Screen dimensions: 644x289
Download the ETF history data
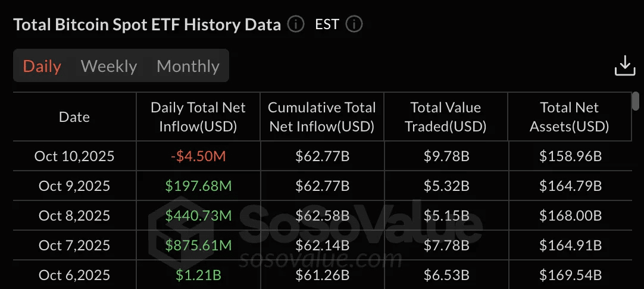pyautogui.click(x=625, y=65)
